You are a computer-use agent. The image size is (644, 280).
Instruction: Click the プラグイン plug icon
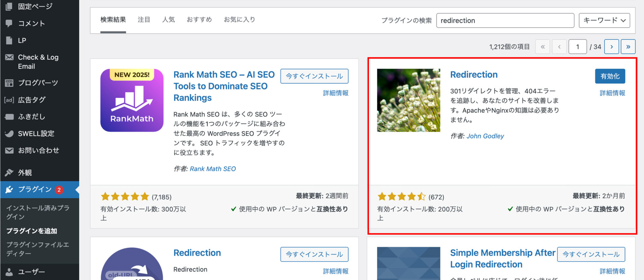coord(9,189)
